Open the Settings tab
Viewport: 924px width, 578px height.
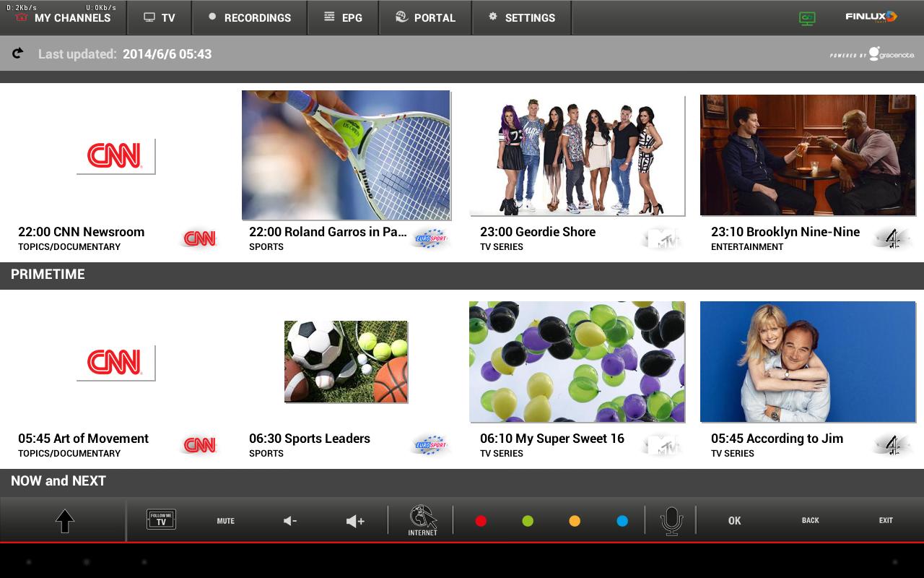click(x=521, y=17)
